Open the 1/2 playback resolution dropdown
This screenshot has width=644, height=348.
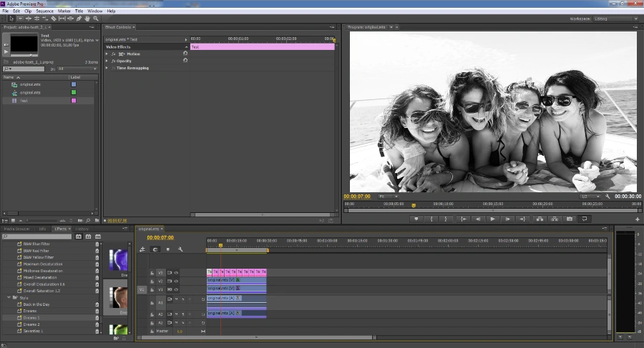click(590, 197)
